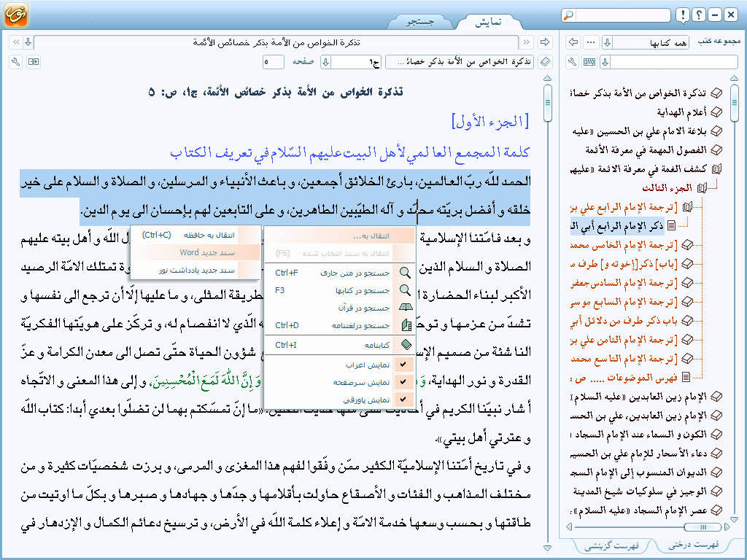Click the search in current text magnifier
The width and height of the screenshot is (747, 560).
(x=404, y=273)
